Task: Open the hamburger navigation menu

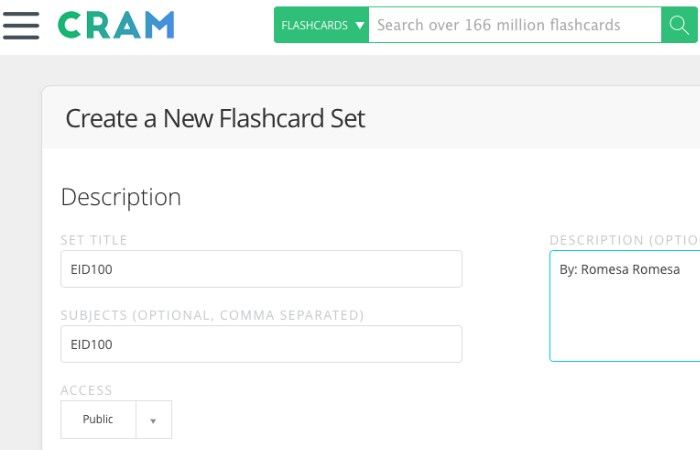Action: point(21,25)
